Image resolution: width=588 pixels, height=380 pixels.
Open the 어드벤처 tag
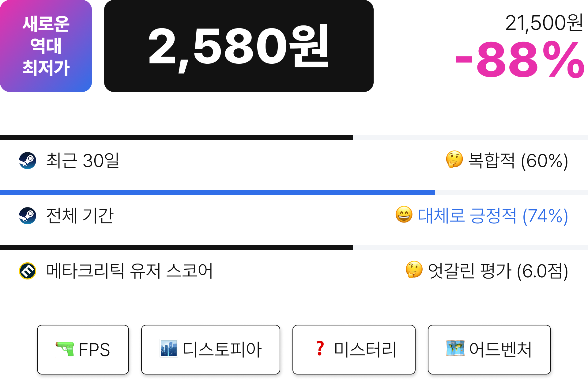pos(489,350)
